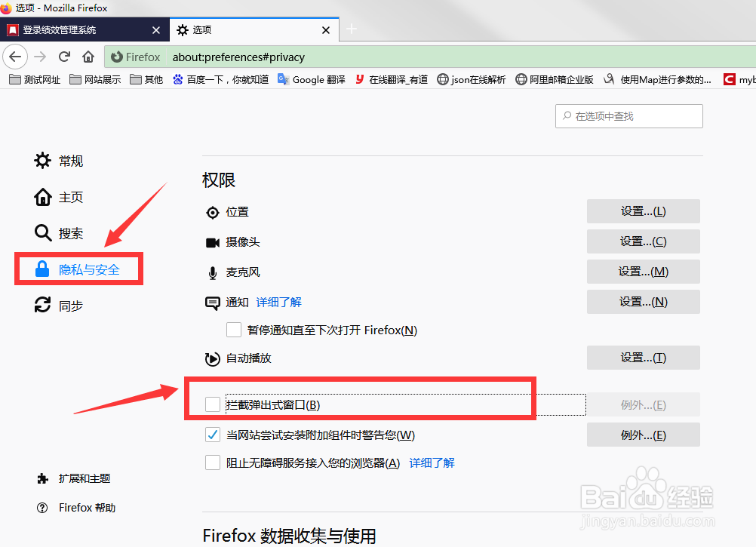Open a new tab with plus button
The height and width of the screenshot is (547, 756).
[352, 29]
